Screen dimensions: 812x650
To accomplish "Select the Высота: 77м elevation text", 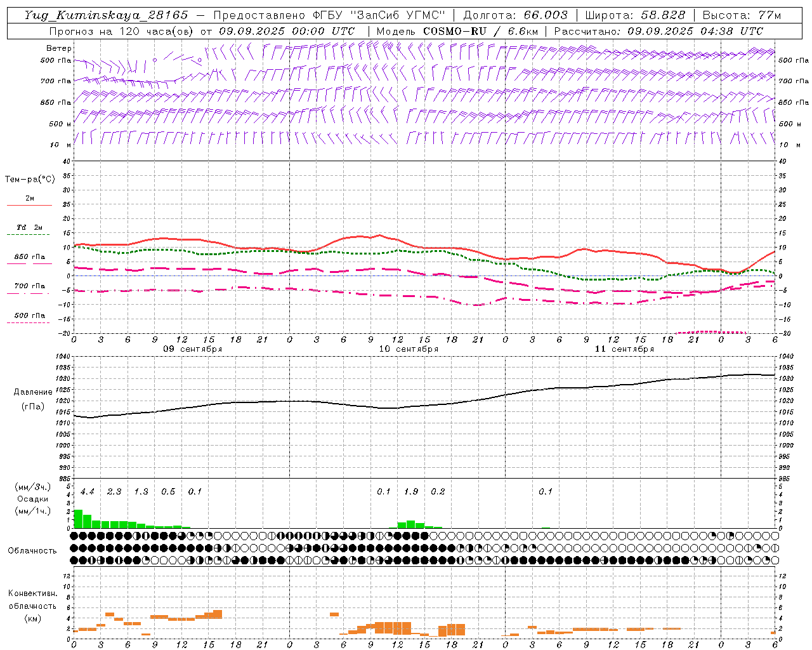I will 742,15.
